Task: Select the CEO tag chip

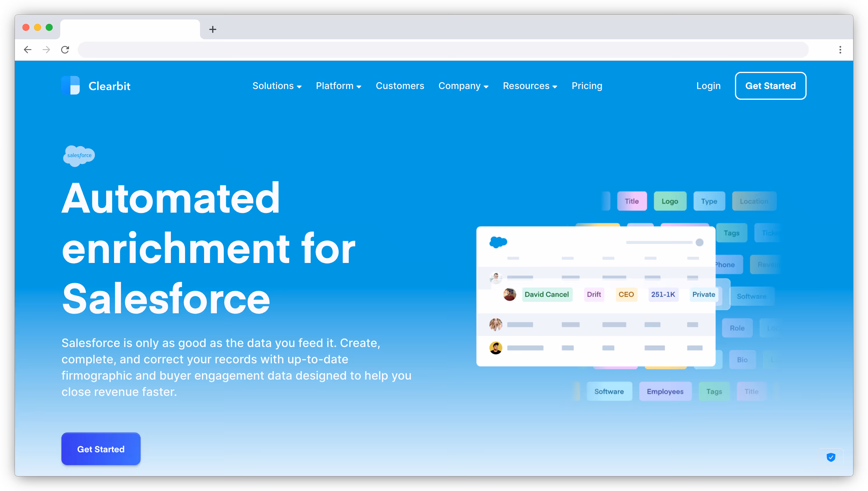Action: click(x=626, y=294)
